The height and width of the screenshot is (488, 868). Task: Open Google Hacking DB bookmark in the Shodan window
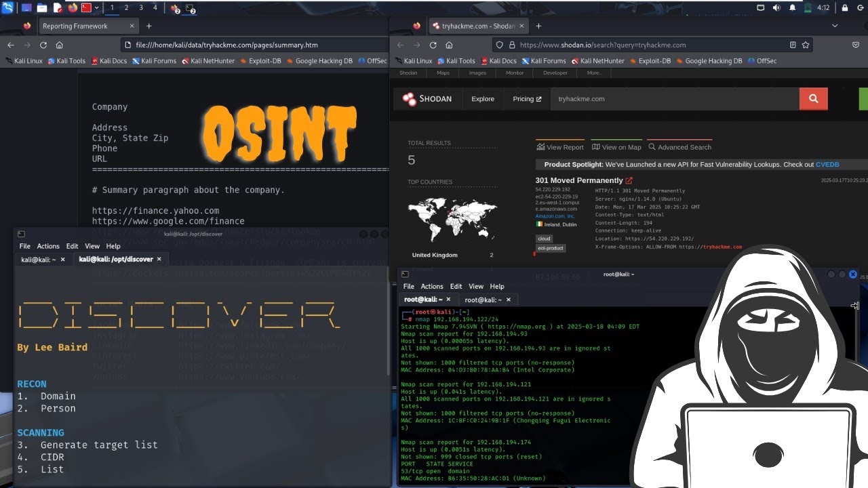(709, 61)
